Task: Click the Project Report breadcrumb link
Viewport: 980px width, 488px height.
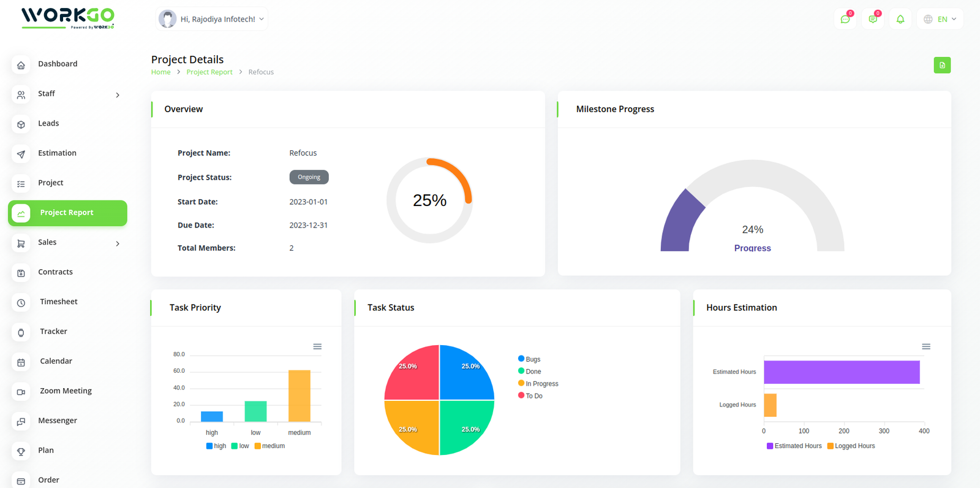Action: [209, 72]
